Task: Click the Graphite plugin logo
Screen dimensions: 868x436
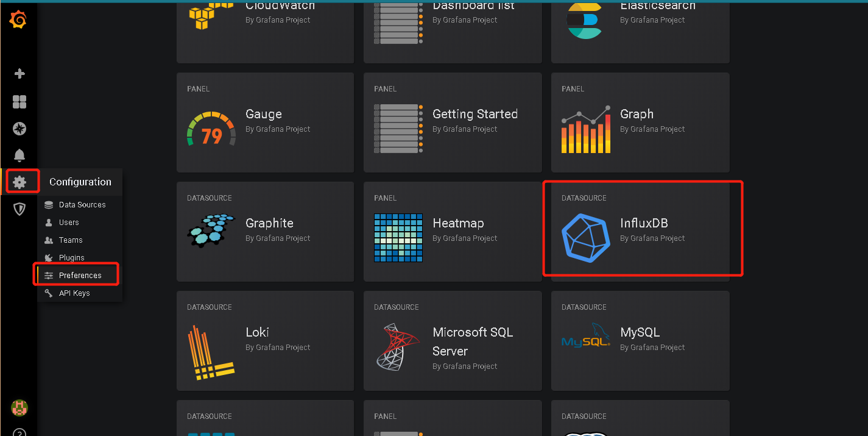Action: pyautogui.click(x=211, y=231)
